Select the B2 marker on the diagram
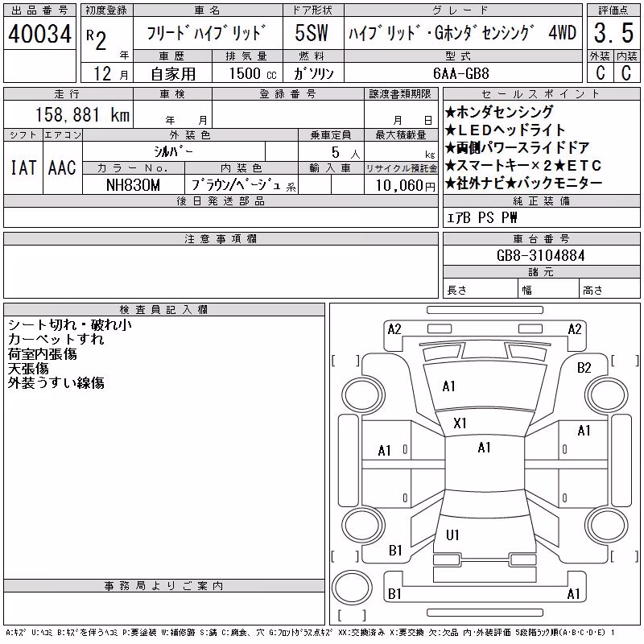 [584, 368]
